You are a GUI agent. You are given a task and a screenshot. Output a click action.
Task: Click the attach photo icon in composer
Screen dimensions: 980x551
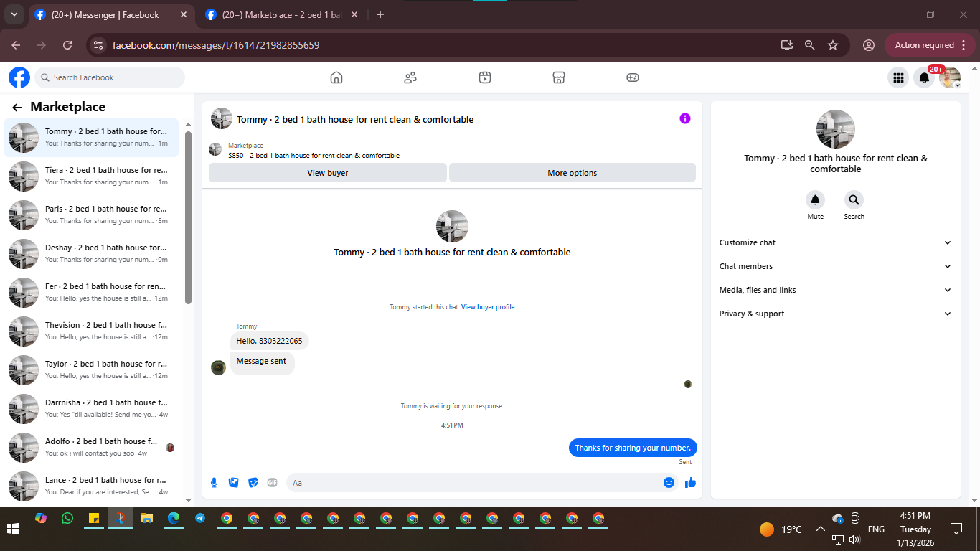[233, 483]
